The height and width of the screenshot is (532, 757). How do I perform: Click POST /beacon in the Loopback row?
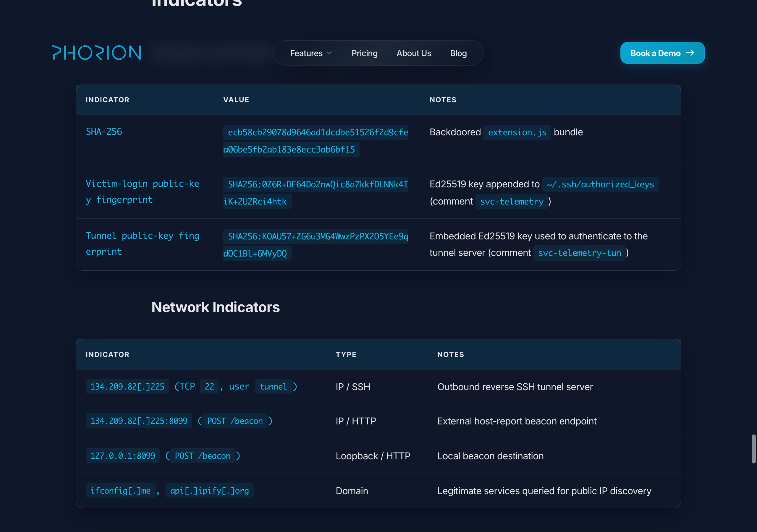203,455
